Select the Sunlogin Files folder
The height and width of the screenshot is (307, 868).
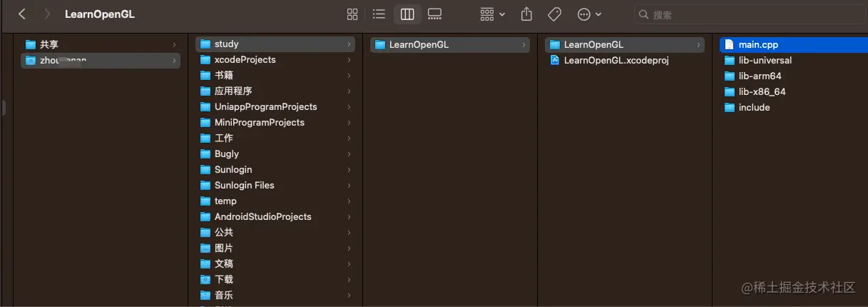[x=244, y=186]
